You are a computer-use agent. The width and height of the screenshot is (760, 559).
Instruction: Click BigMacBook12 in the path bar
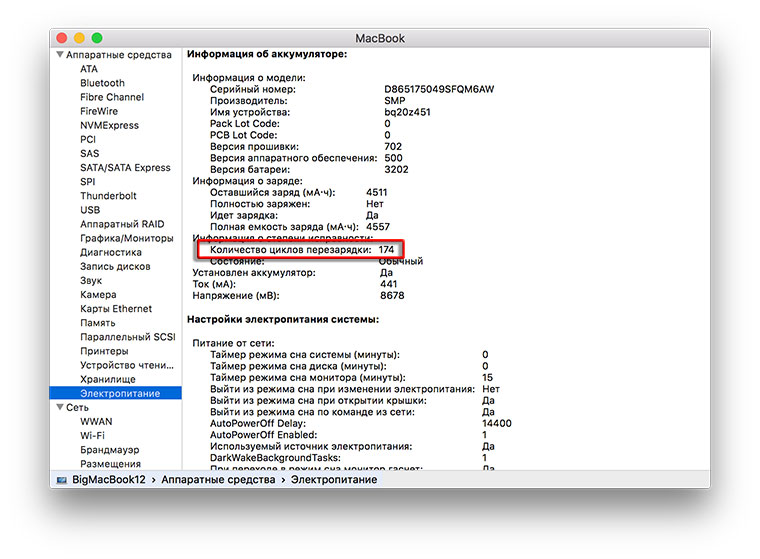tap(109, 479)
